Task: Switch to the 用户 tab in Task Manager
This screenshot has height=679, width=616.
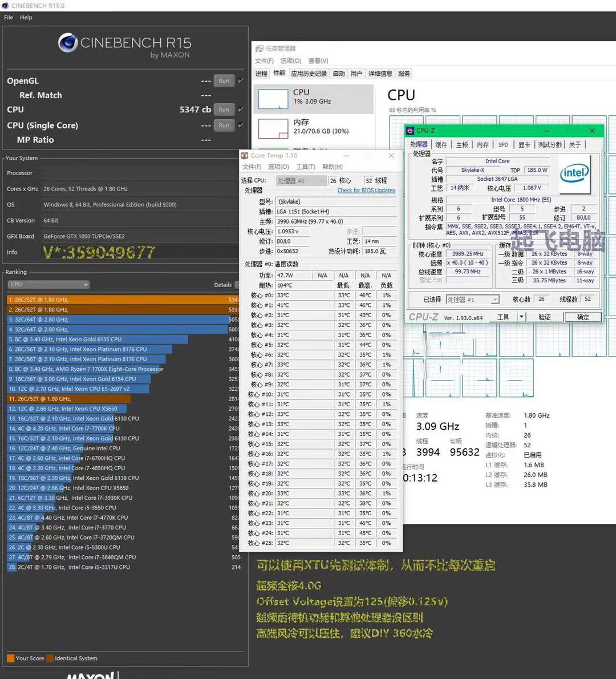Action: click(356, 74)
